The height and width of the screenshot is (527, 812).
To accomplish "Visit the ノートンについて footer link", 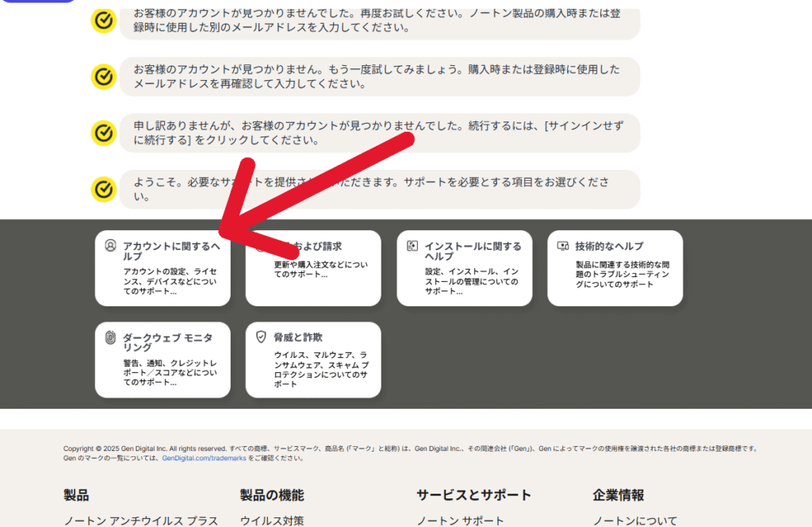I will (635, 521).
